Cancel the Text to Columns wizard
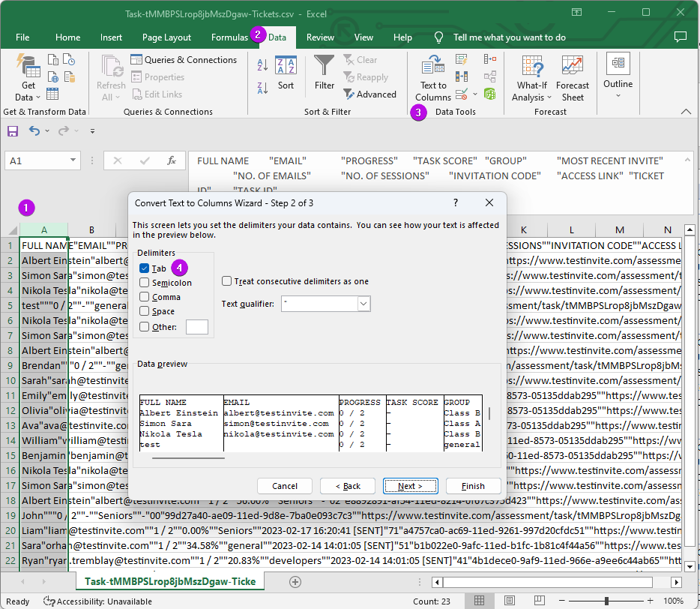Viewport: 700px width, 609px height. 285,486
